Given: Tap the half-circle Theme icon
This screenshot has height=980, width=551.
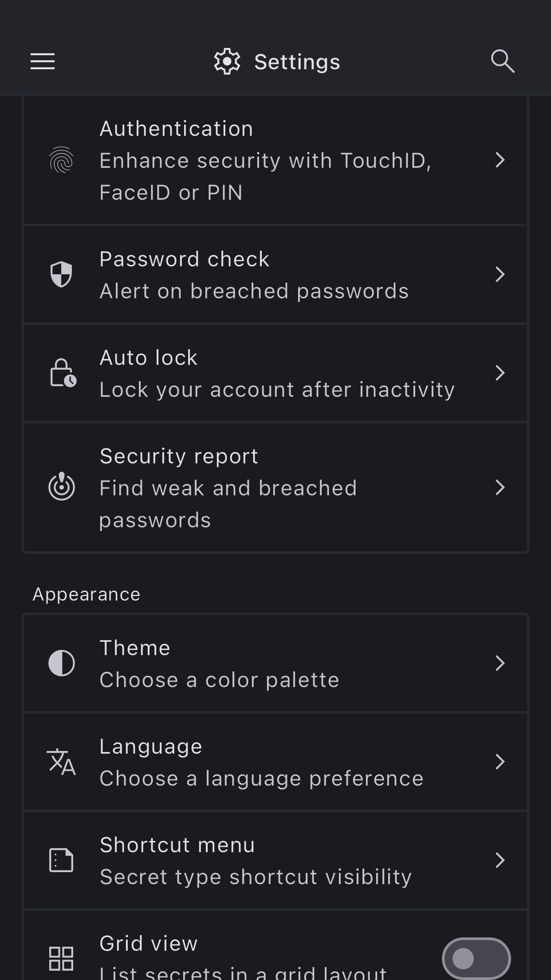Looking at the screenshot, I should [x=61, y=663].
